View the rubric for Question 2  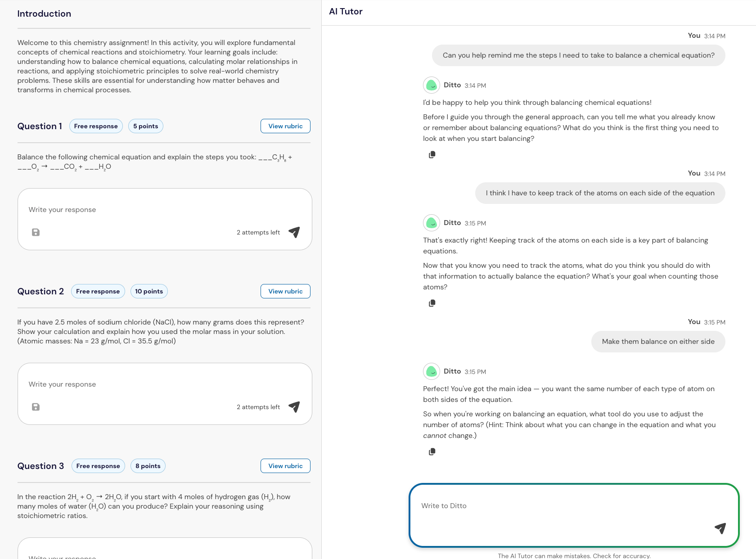[285, 291]
